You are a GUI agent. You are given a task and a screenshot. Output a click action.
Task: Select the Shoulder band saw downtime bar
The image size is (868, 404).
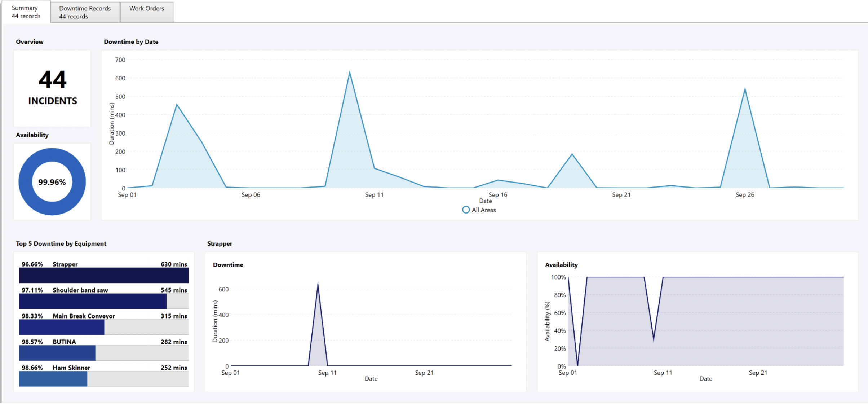tap(92, 301)
